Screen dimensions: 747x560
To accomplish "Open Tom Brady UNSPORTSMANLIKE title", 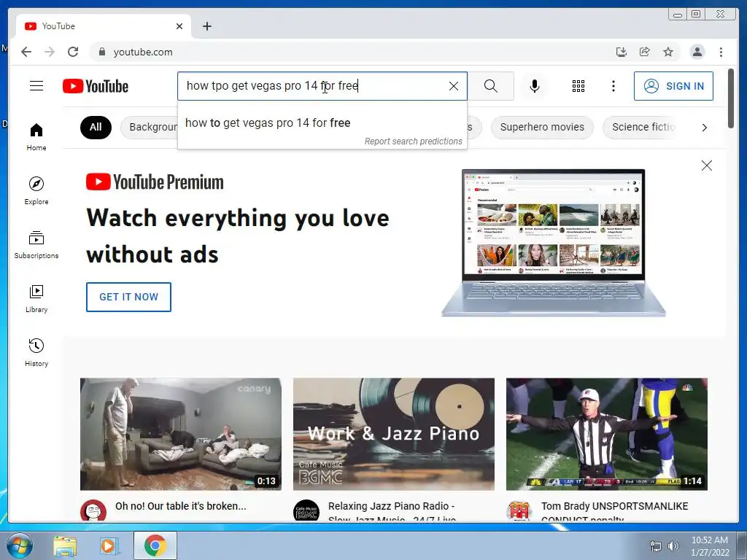I will point(614,512).
